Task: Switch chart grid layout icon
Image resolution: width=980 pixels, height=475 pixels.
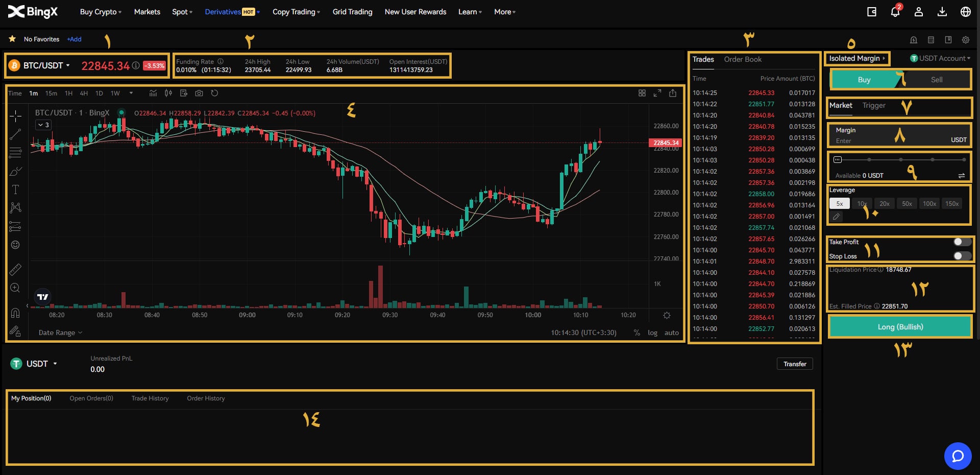Action: click(642, 93)
